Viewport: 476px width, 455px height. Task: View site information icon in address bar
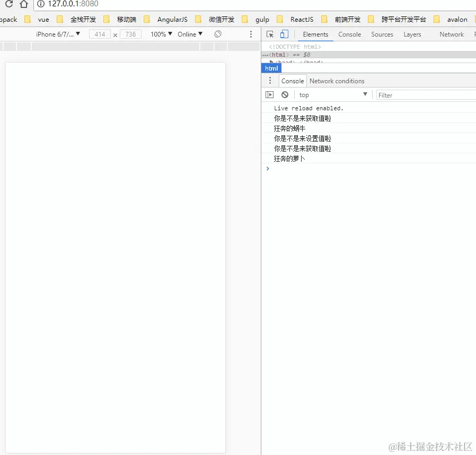41,4
